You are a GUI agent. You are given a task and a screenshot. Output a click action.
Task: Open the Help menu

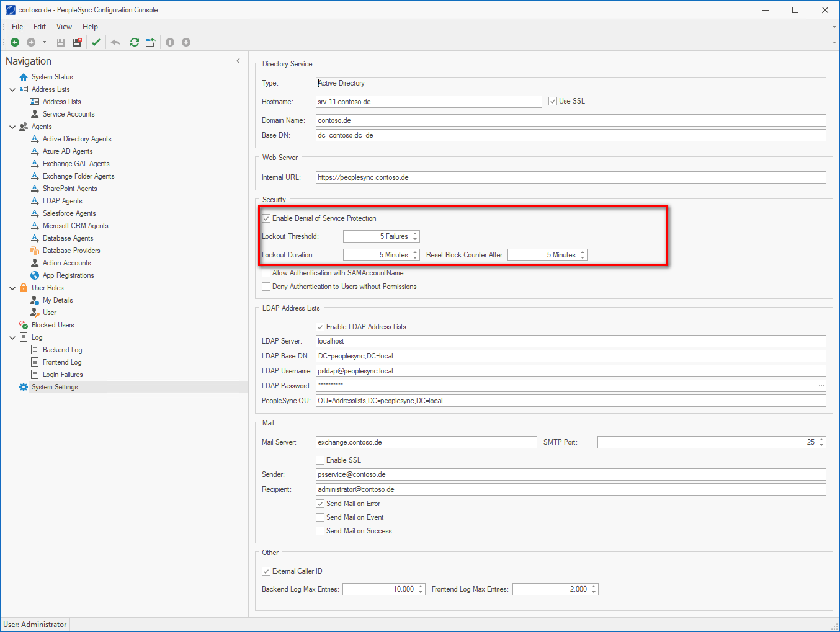click(90, 27)
